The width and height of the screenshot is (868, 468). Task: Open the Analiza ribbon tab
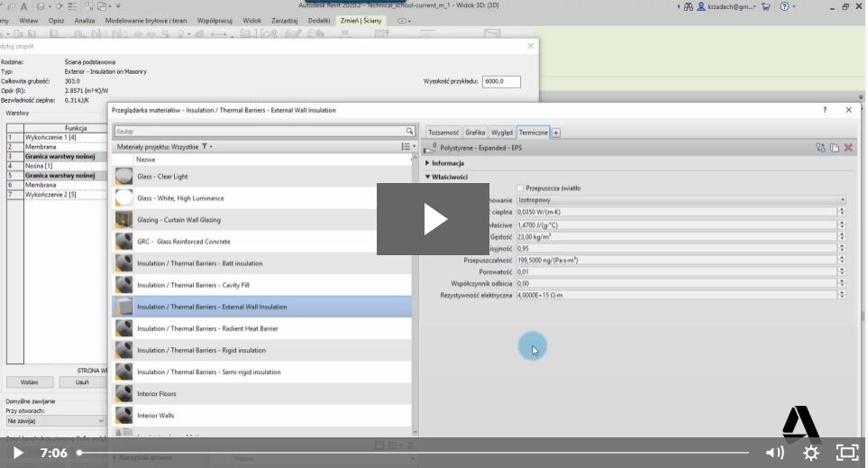click(85, 21)
